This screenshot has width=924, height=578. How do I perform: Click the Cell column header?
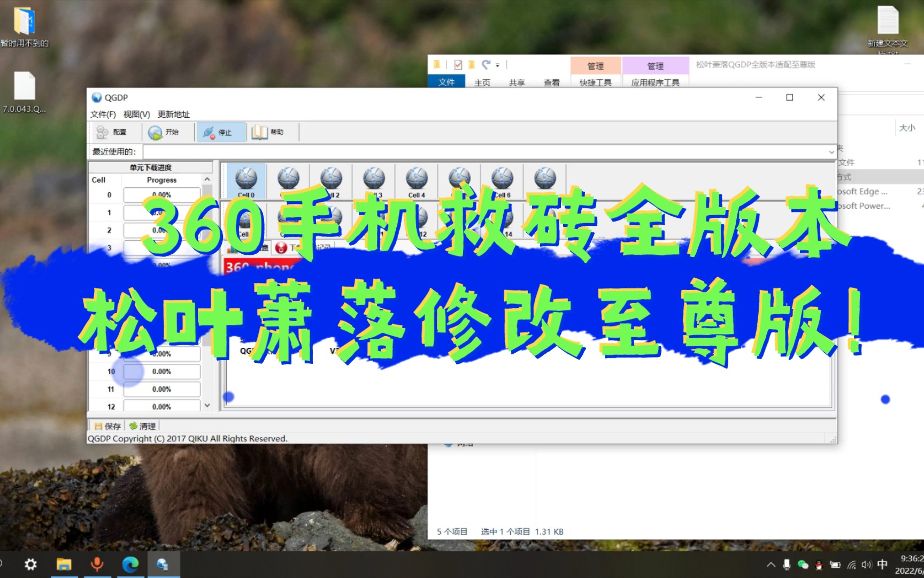99,180
